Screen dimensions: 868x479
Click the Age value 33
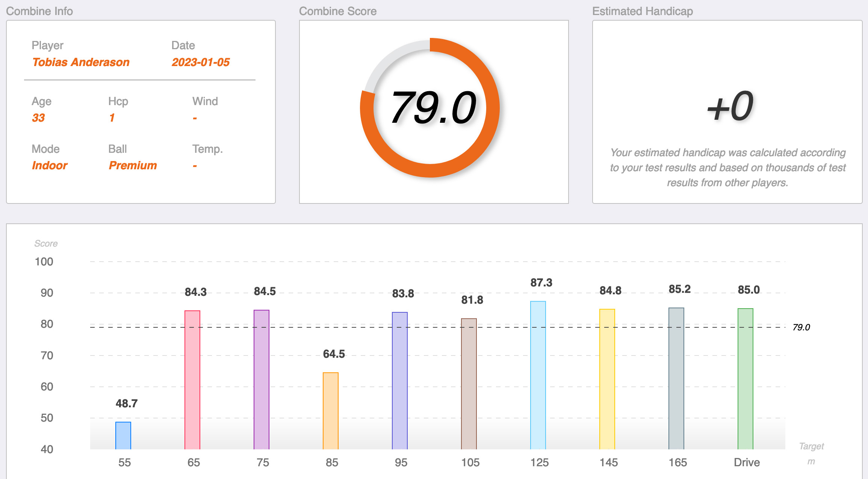(x=38, y=117)
